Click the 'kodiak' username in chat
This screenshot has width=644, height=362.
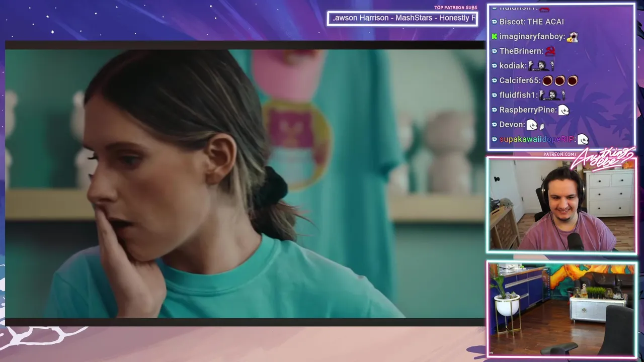point(511,65)
